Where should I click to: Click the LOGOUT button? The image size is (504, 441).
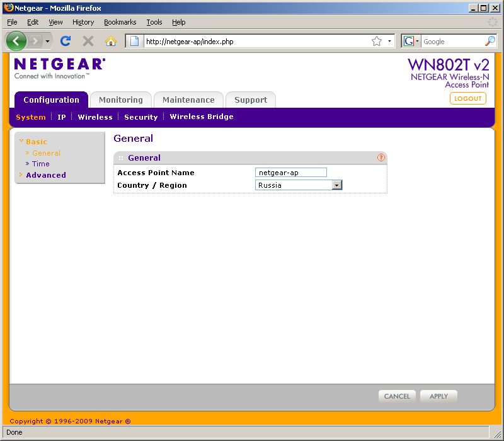467,98
